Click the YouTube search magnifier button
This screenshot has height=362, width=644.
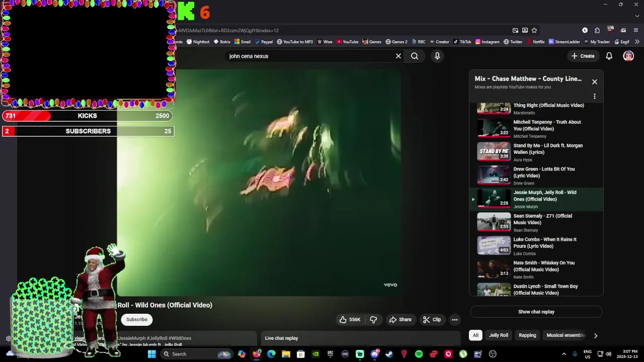tap(415, 56)
